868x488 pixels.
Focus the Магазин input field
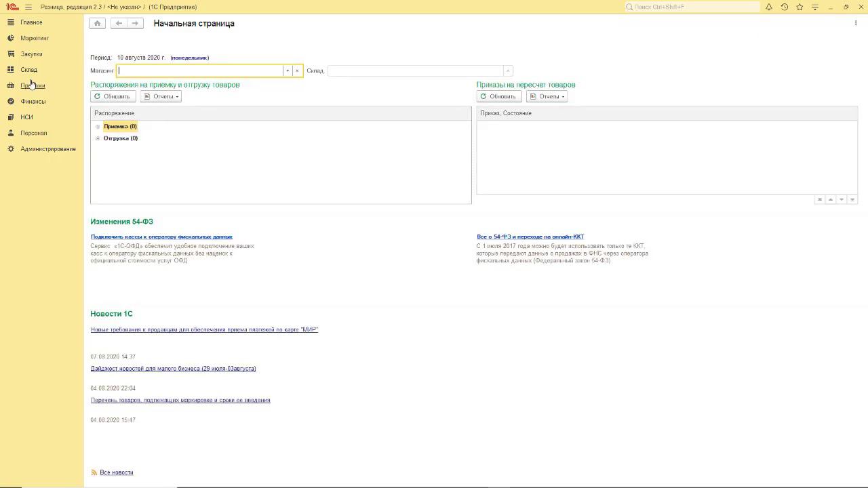point(199,70)
